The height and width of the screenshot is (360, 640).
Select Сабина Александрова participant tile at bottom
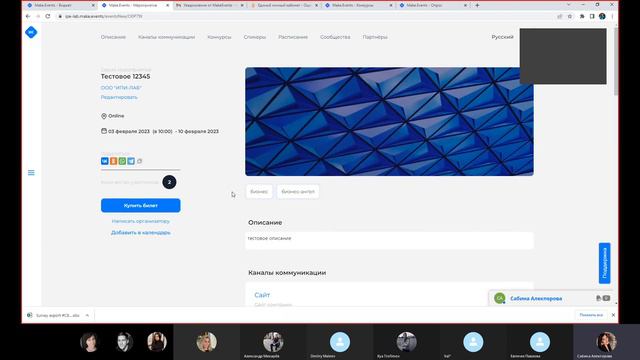tap(606, 342)
